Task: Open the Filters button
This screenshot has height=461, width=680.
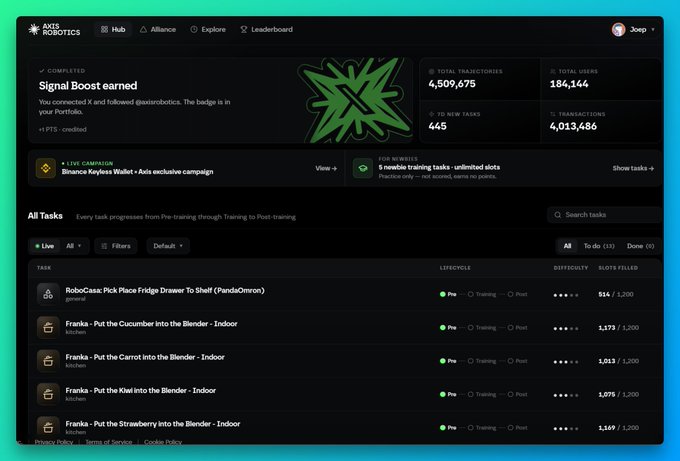Action: point(116,246)
